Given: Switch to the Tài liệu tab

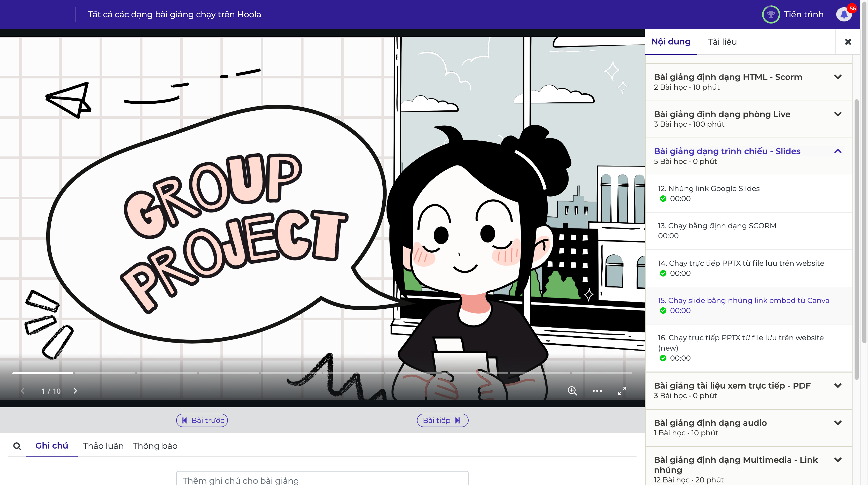Looking at the screenshot, I should (x=722, y=42).
